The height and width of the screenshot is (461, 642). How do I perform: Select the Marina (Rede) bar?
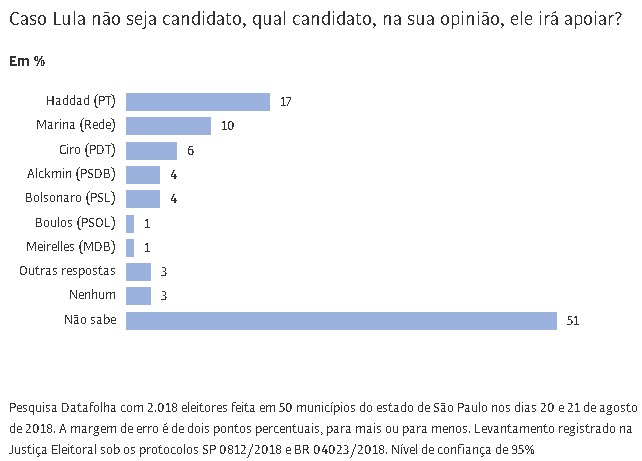[168, 126]
